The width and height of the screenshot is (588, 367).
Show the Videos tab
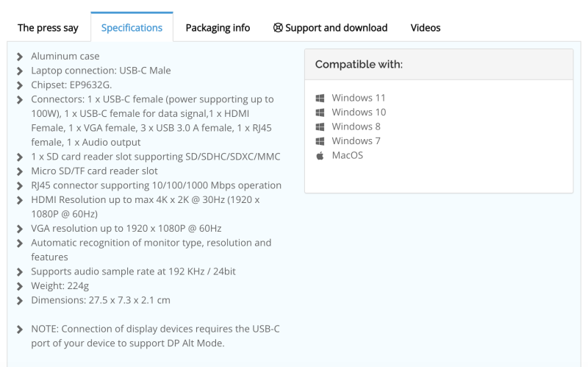(x=426, y=28)
